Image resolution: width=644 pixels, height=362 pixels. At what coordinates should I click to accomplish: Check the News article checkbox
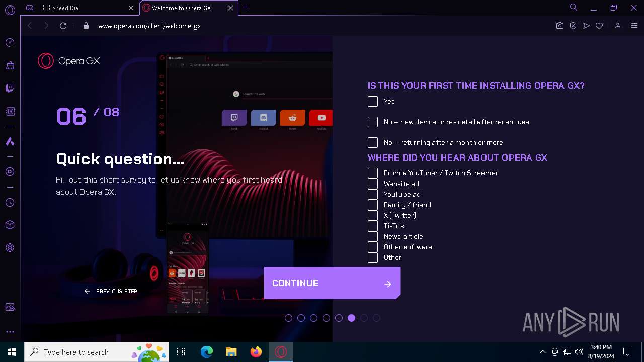(x=373, y=237)
